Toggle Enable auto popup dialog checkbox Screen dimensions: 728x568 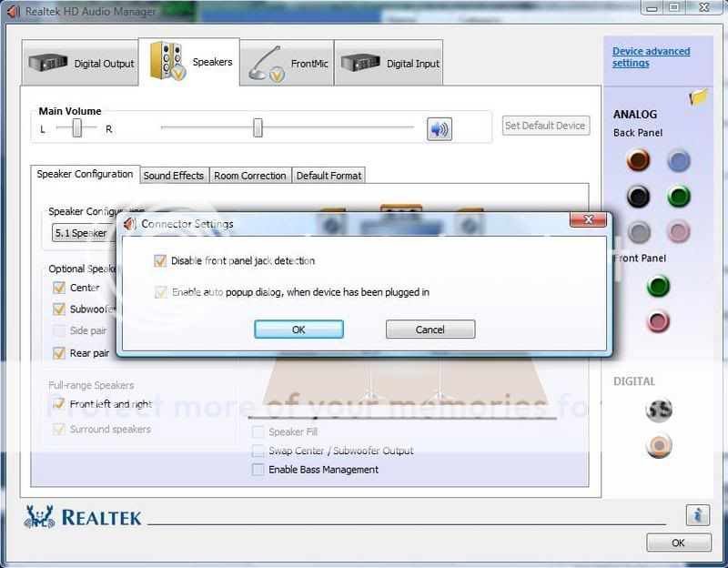click(x=161, y=292)
